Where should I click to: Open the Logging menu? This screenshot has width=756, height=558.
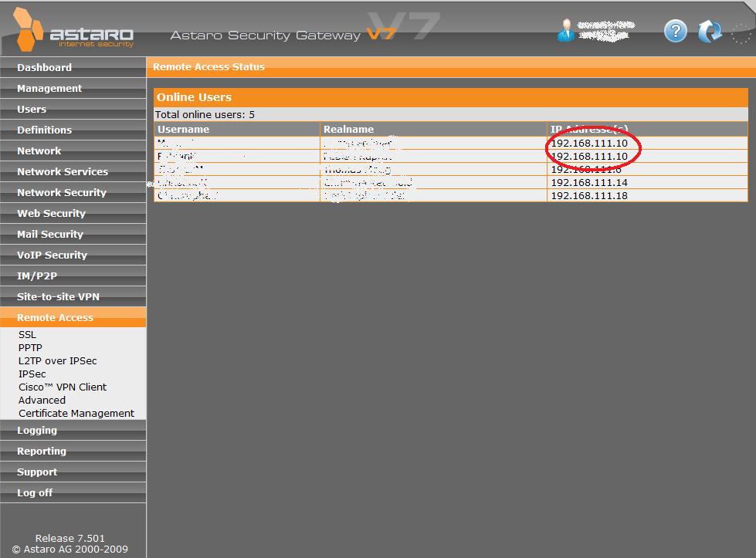(73, 430)
